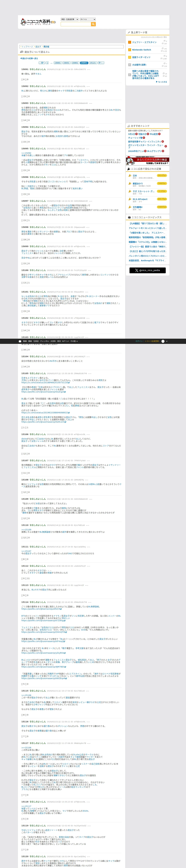Open 仮面ライダーゼッツ trending word
This screenshot has width=186, height=868.
[x=141, y=57]
